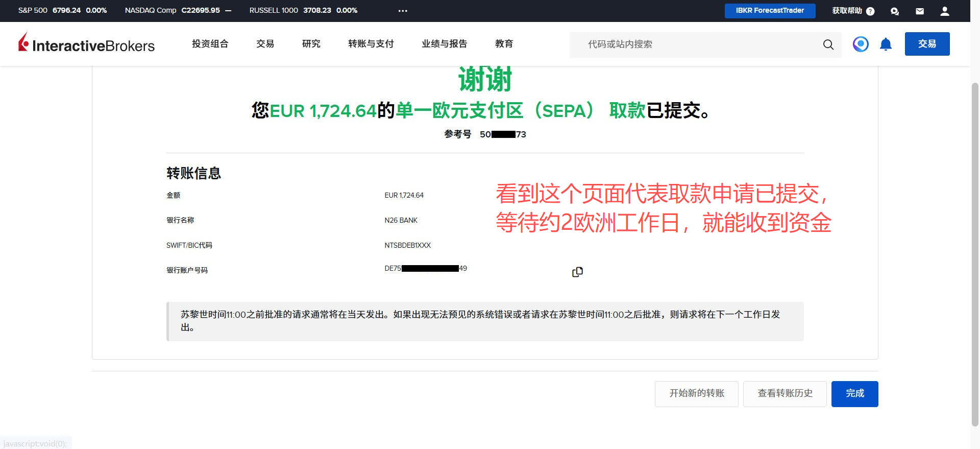The height and width of the screenshot is (449, 980).
Task: Click the 查看转账历史 button
Action: 785,393
